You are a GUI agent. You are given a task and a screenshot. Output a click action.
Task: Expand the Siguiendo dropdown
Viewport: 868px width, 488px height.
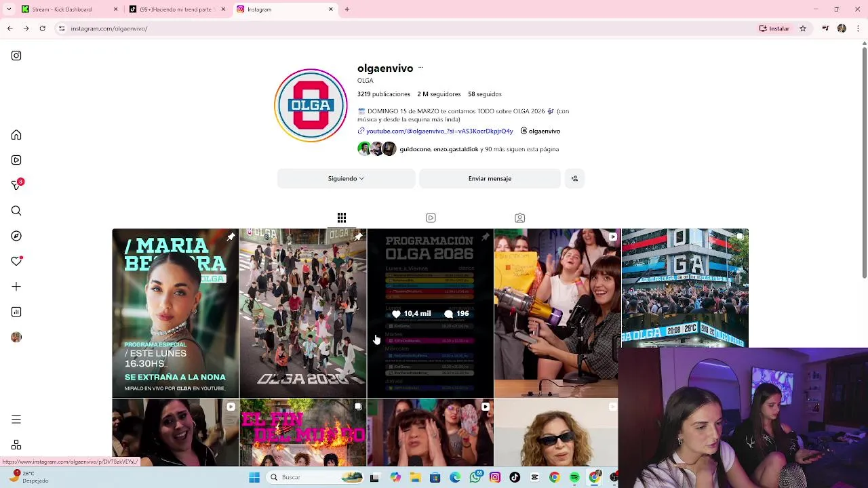[346, 178]
